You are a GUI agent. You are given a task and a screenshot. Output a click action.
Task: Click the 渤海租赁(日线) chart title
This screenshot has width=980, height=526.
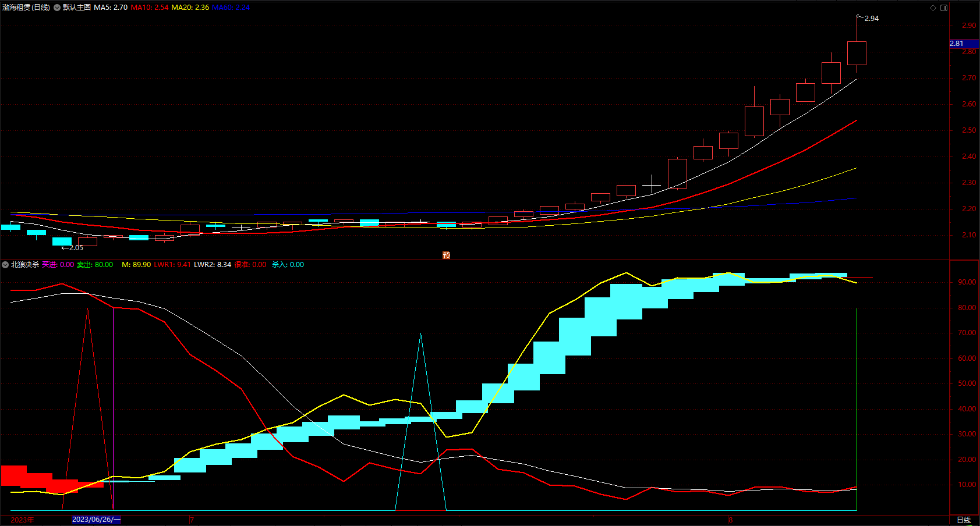coord(26,8)
